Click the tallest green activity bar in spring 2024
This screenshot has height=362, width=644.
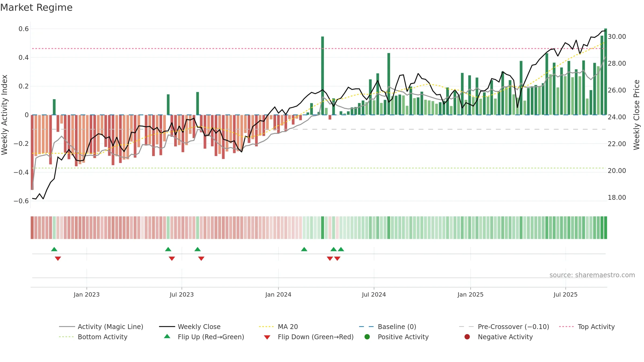click(323, 76)
